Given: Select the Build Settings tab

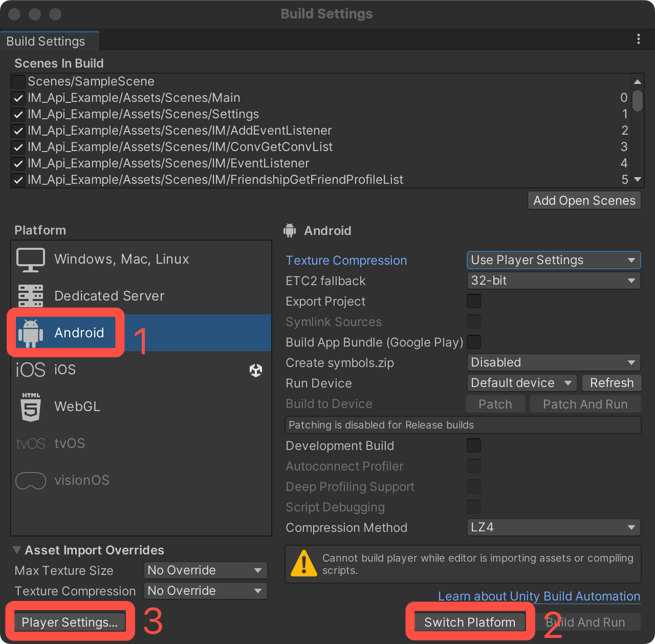Looking at the screenshot, I should click(x=46, y=41).
